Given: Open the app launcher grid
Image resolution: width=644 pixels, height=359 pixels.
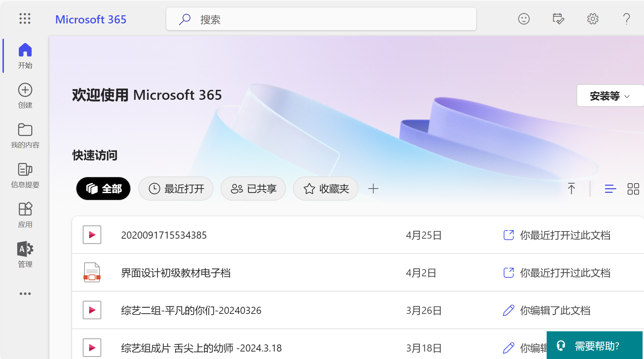Looking at the screenshot, I should pos(25,18).
